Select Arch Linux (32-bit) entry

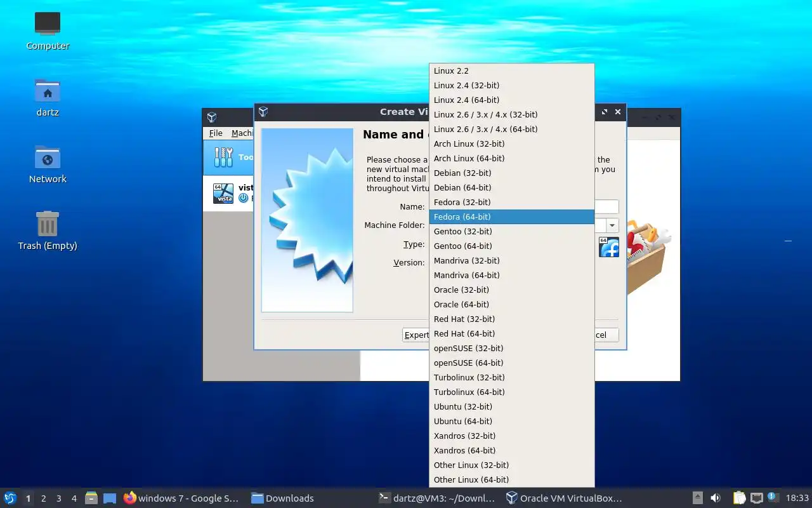coord(512,144)
